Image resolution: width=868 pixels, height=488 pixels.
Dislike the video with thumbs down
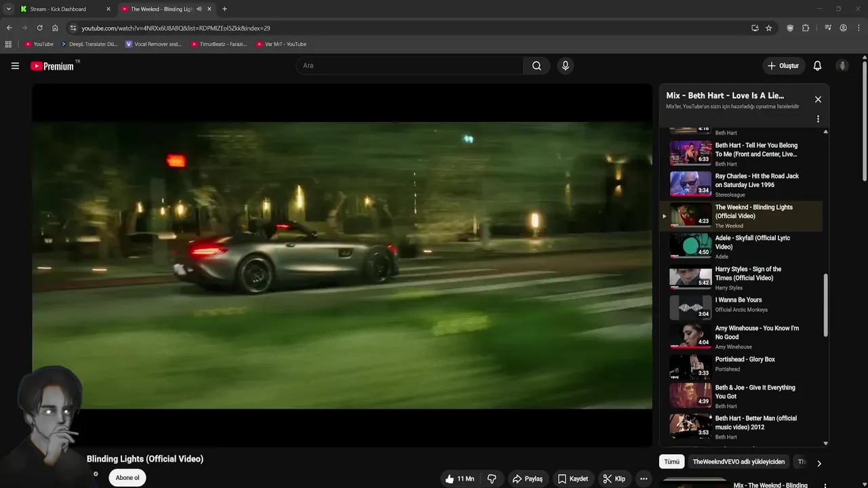492,479
